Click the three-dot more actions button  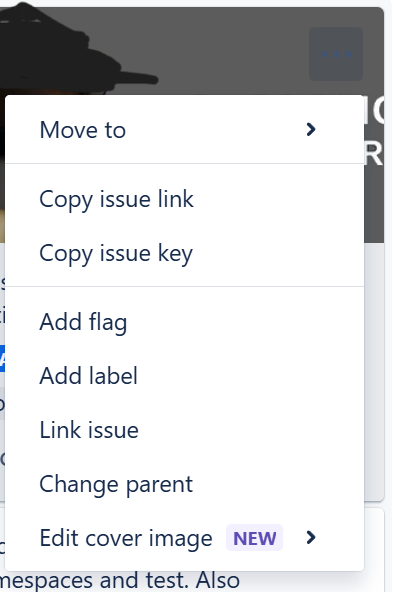click(x=336, y=54)
